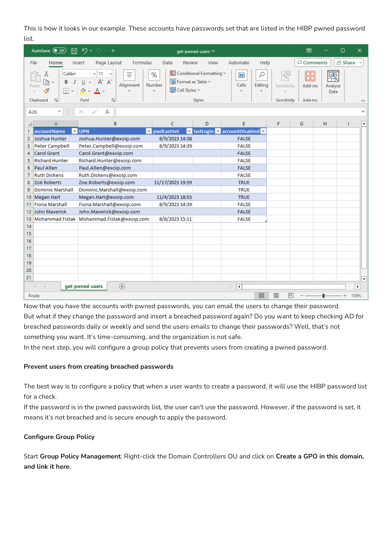Open the Number format group button
Viewport: 392px width, 554px height.
point(154,81)
